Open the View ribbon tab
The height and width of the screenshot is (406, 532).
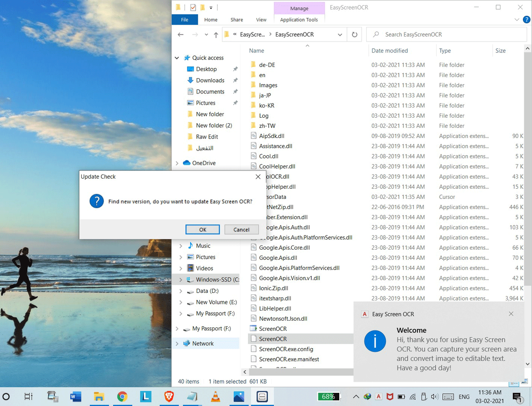(x=261, y=20)
